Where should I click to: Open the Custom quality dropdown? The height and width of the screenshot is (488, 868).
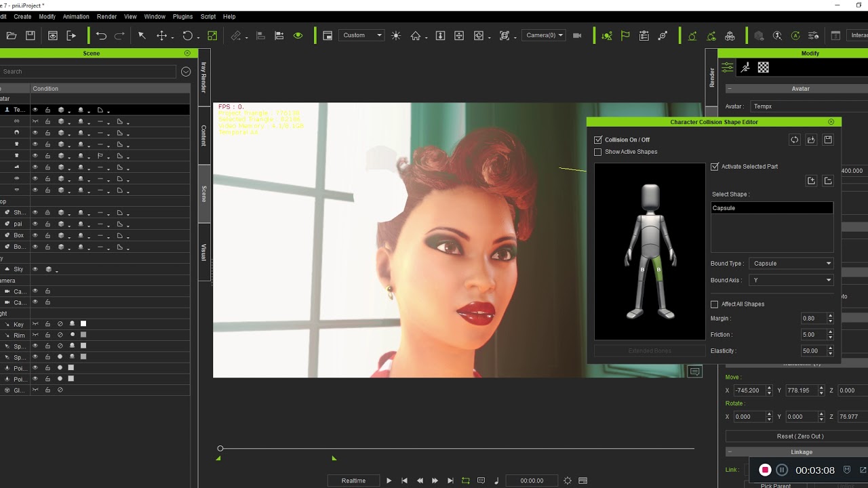361,35
